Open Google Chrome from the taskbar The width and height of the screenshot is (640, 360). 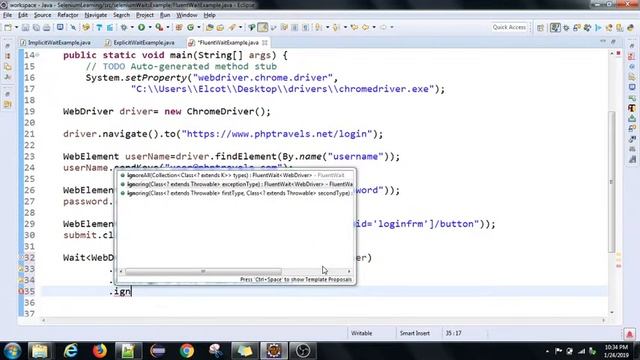click(187, 351)
